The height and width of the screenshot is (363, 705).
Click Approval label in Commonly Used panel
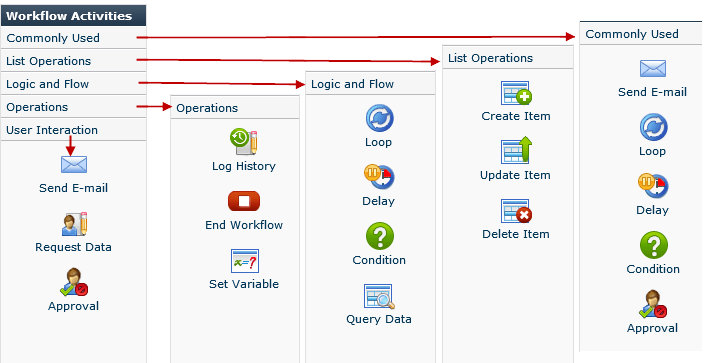(x=652, y=328)
